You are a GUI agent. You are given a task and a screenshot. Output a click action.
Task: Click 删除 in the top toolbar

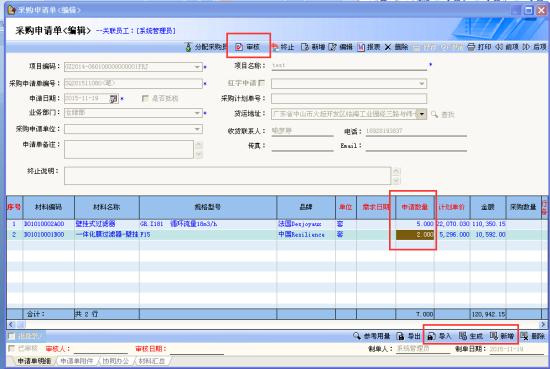[x=396, y=47]
